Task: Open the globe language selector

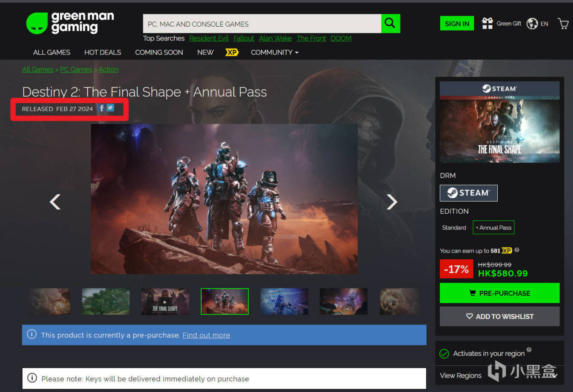Action: coord(532,24)
